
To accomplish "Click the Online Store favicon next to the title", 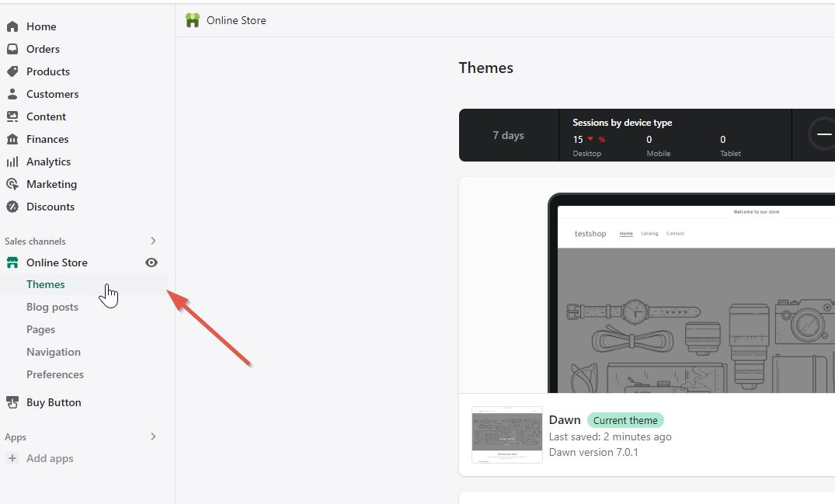I will pyautogui.click(x=192, y=20).
